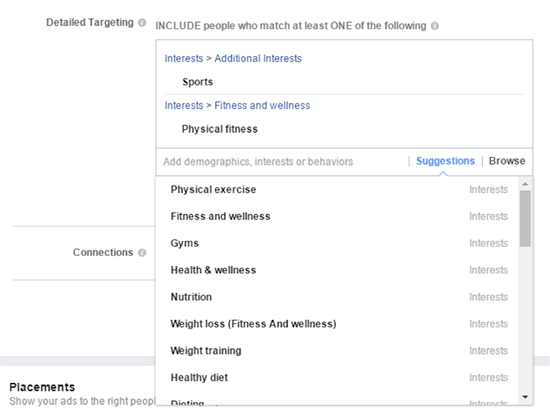Click info icon after INCLUDE people text
Image resolution: width=550 pixels, height=417 pixels.
(x=435, y=26)
